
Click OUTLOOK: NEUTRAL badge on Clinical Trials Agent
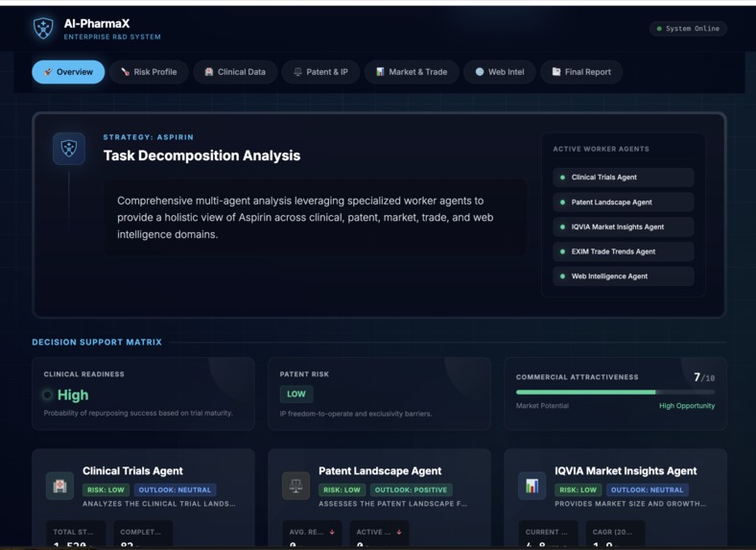click(175, 490)
